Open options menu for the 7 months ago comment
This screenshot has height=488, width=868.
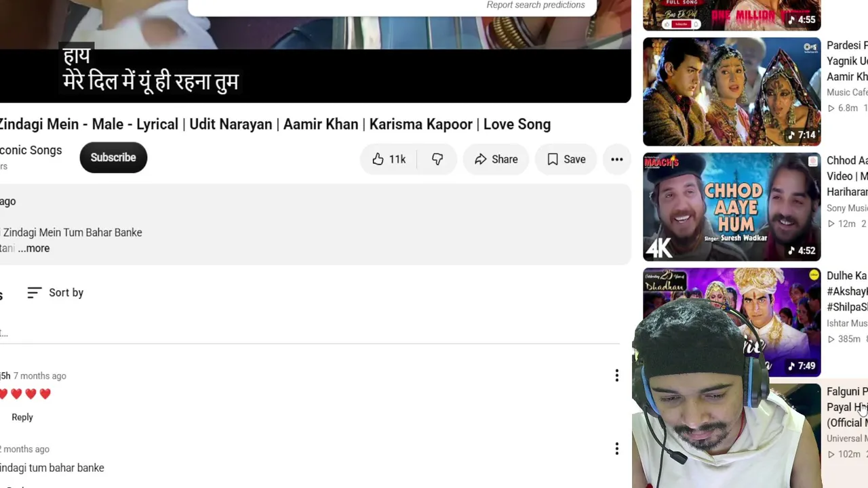(x=616, y=375)
